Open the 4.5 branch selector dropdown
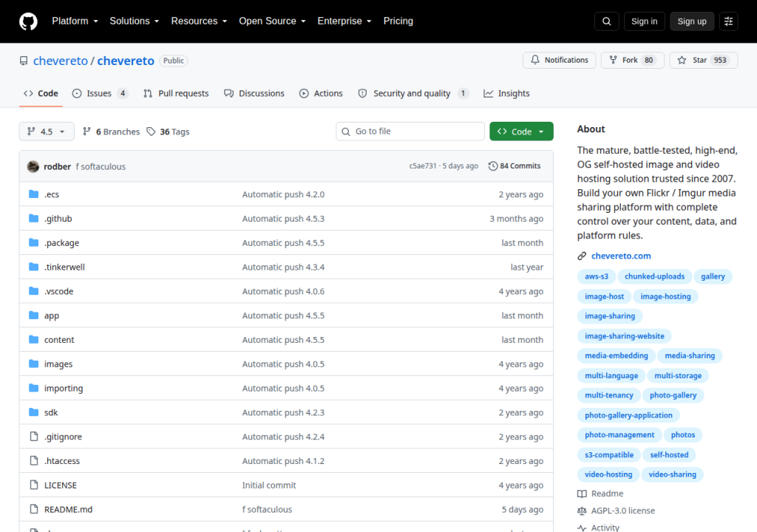Viewport: 757px width, 532px height. click(x=47, y=132)
